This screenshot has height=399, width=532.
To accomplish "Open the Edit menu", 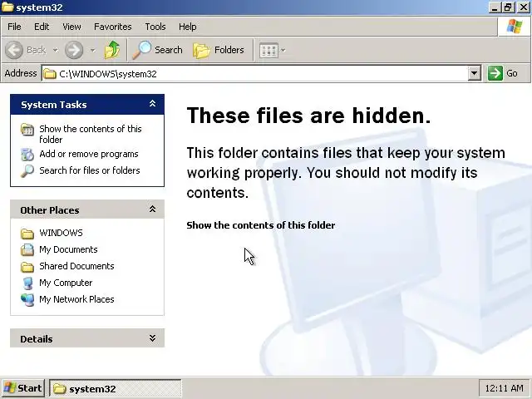I will 42,27.
